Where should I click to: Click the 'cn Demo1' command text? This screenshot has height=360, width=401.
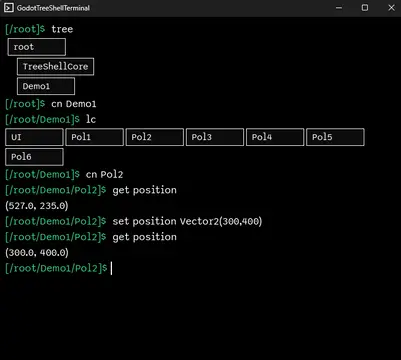click(74, 104)
